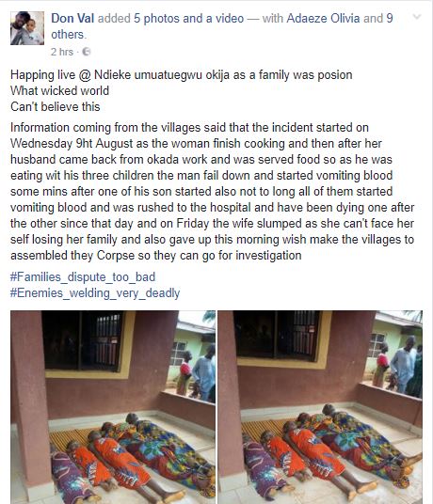The height and width of the screenshot is (504, 433).
Task: Click the 'Can't believe this' text line
Action: 55,106
